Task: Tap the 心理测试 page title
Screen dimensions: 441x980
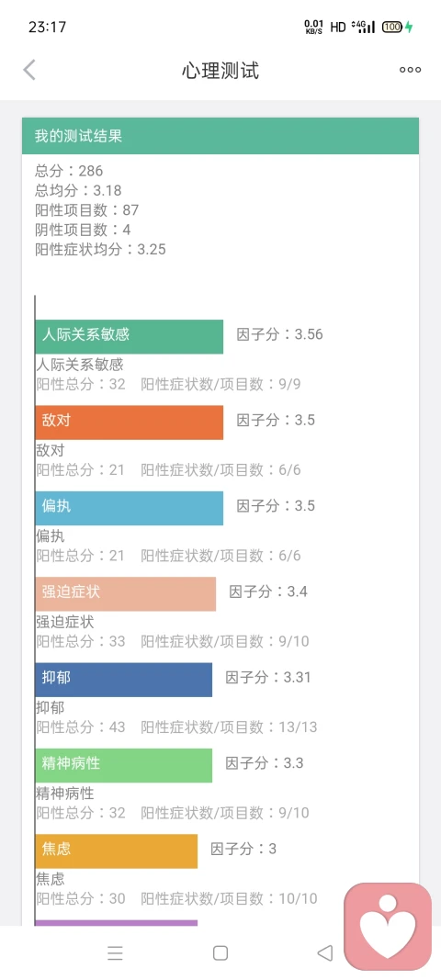Action: coord(220,71)
